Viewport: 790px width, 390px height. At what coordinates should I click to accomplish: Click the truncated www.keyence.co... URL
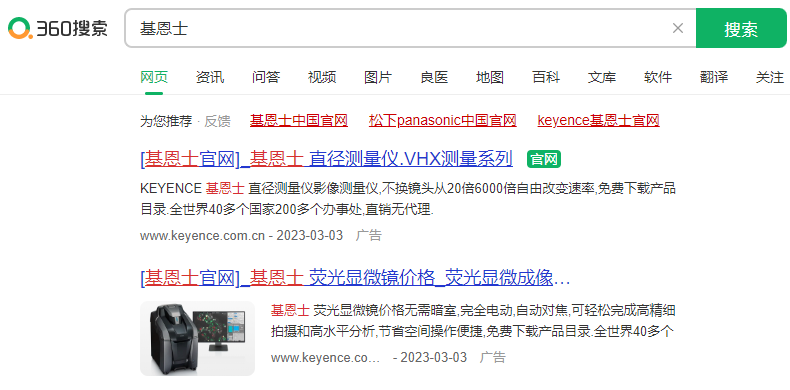pyautogui.click(x=325, y=358)
